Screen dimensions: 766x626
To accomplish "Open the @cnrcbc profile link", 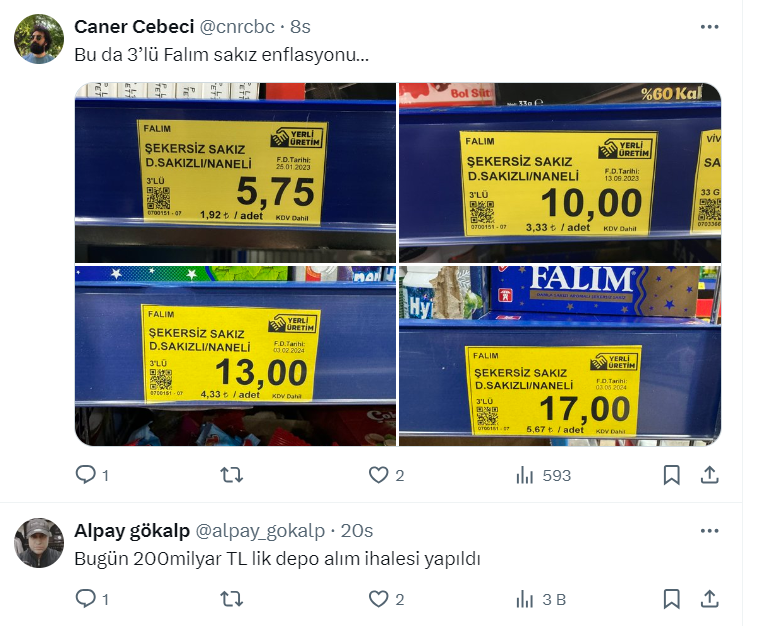I will click(237, 26).
